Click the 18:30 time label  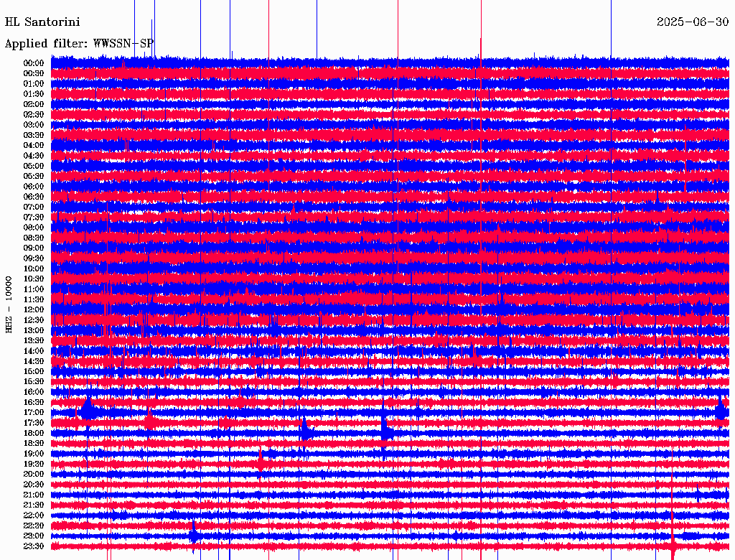point(34,444)
